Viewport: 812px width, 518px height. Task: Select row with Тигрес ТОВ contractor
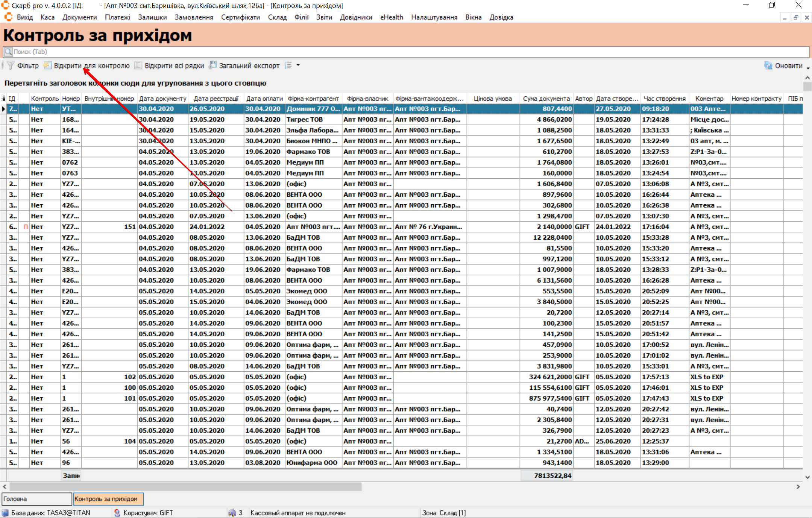[x=304, y=120]
